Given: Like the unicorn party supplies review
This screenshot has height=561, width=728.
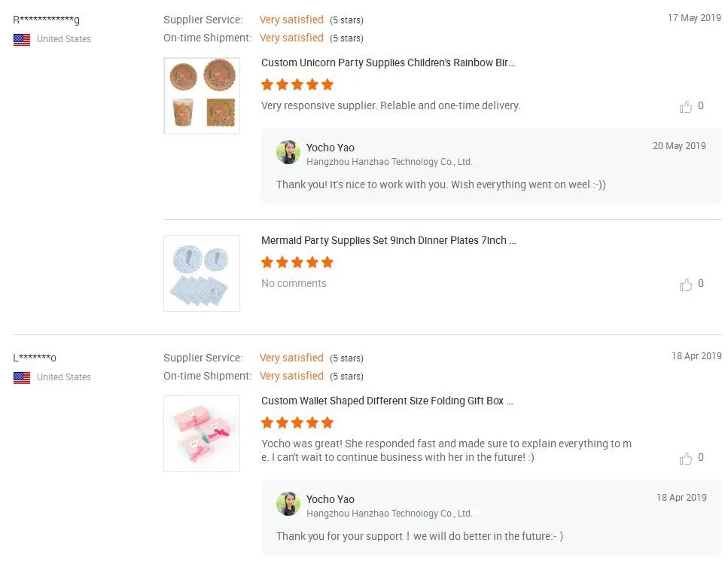Looking at the screenshot, I should [685, 107].
